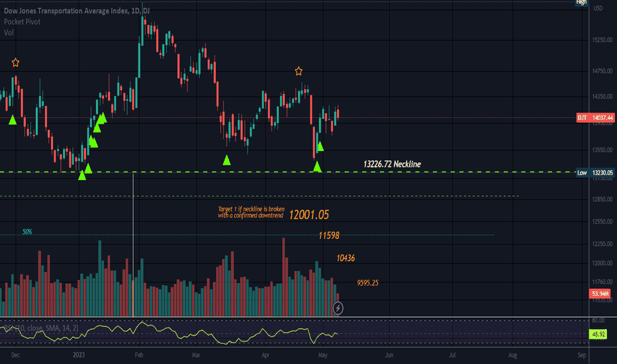The image size is (617, 364).
Task: Click the Feb label on the time axis
Action: pos(139,355)
